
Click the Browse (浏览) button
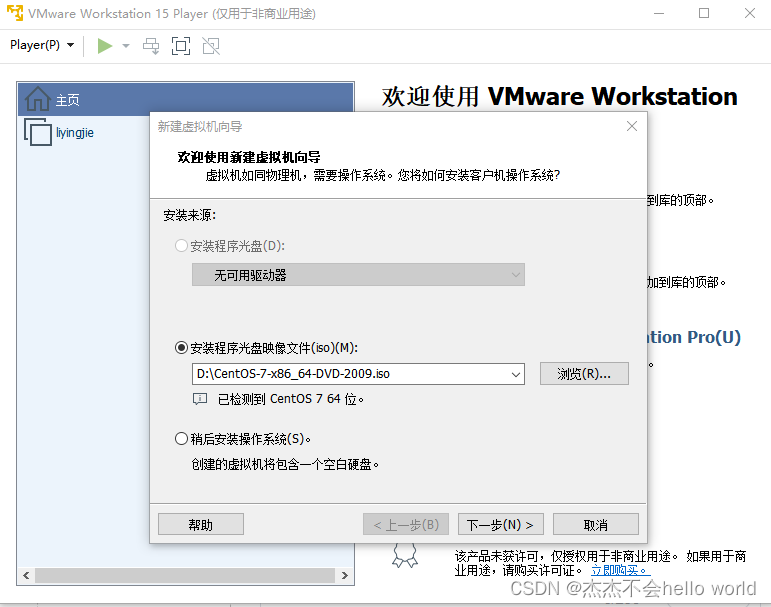584,374
